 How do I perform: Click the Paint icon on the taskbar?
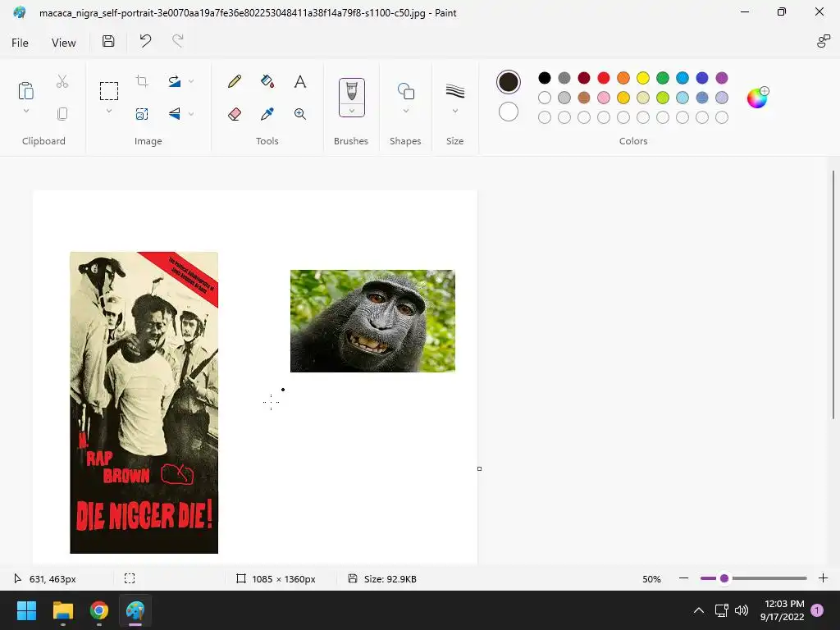(135, 610)
